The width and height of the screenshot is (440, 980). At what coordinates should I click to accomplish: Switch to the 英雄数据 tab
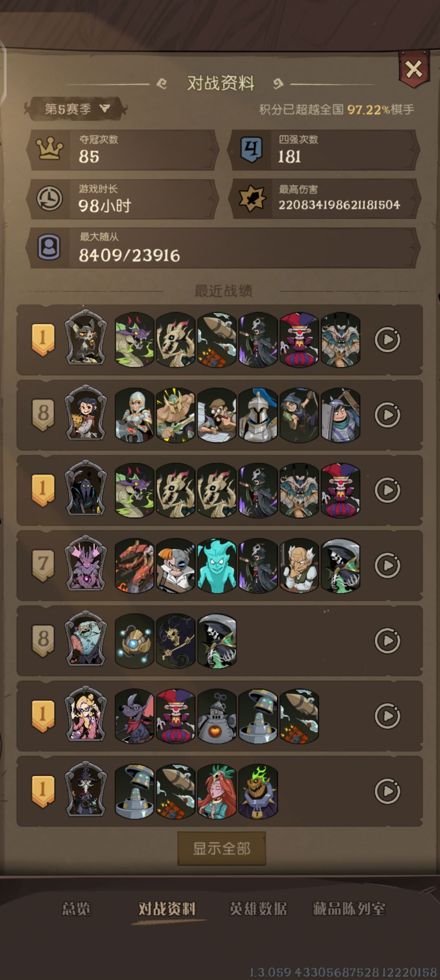click(x=258, y=909)
